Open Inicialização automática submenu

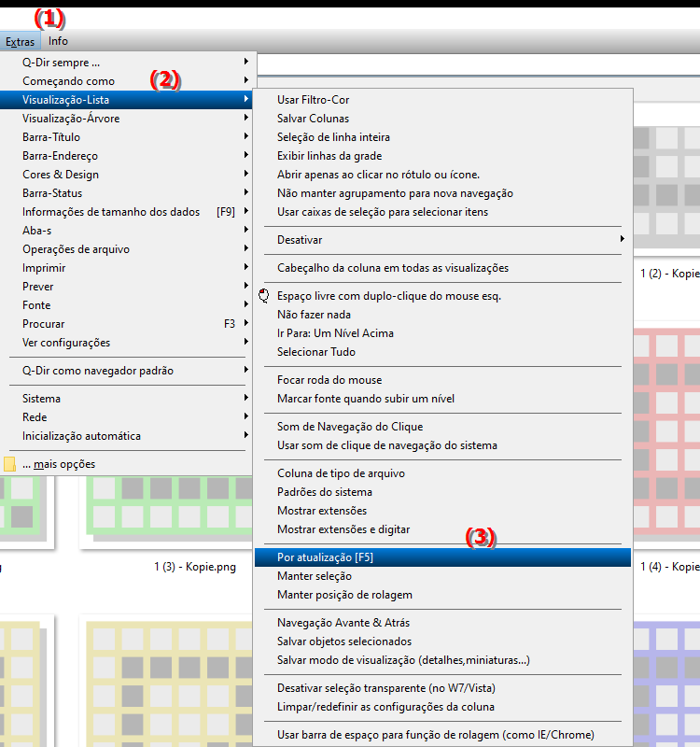click(x=126, y=436)
